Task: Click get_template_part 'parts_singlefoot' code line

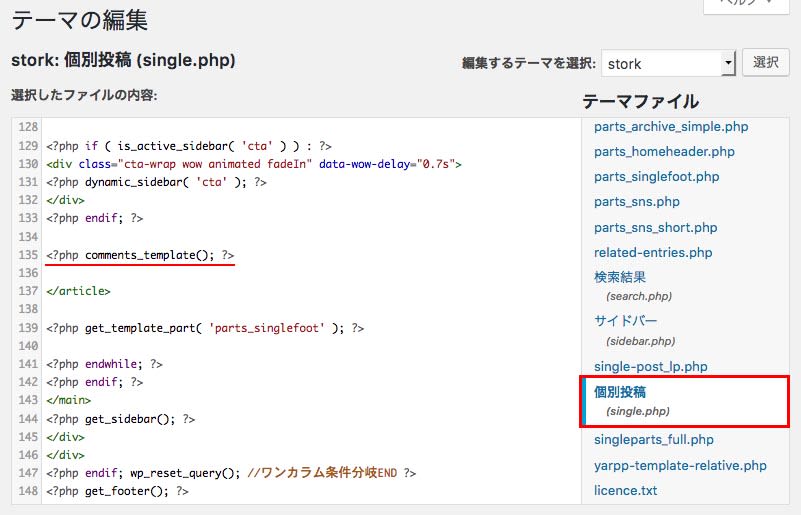Action: click(205, 328)
